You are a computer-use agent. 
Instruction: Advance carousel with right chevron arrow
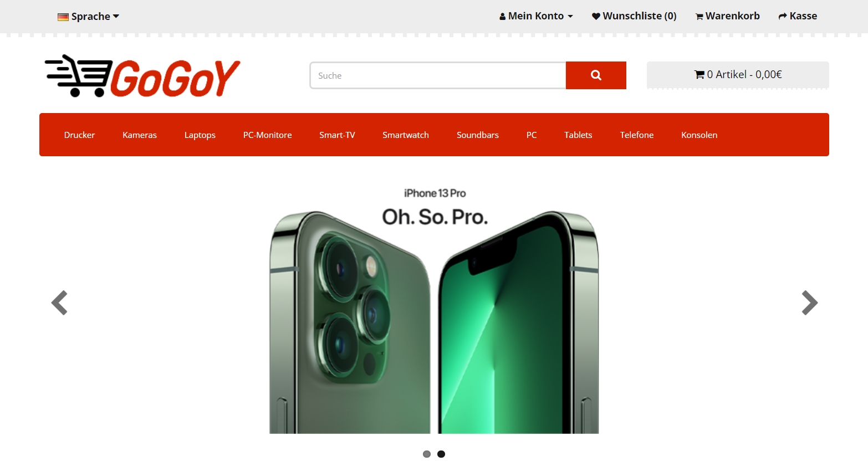pos(809,303)
